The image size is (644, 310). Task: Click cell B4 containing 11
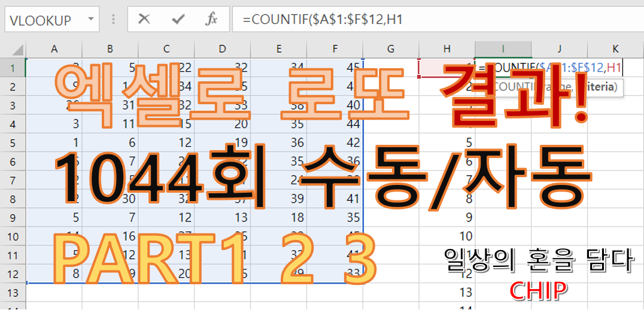pos(110,124)
